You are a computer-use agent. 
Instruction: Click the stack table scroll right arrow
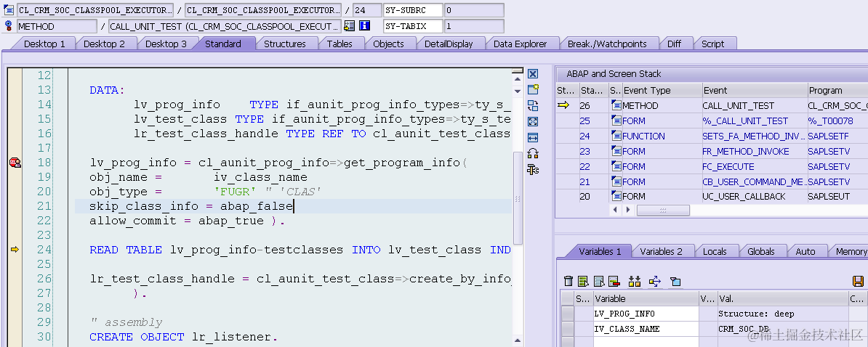pos(628,210)
